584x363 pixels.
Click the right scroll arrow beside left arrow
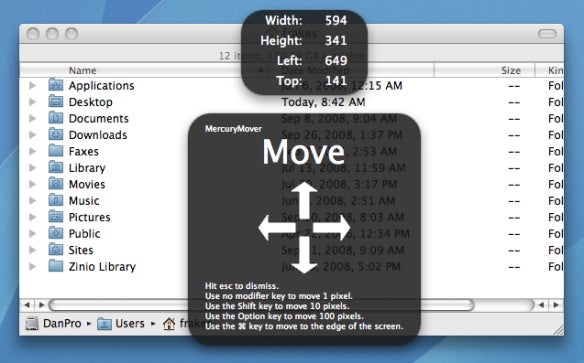(41, 305)
